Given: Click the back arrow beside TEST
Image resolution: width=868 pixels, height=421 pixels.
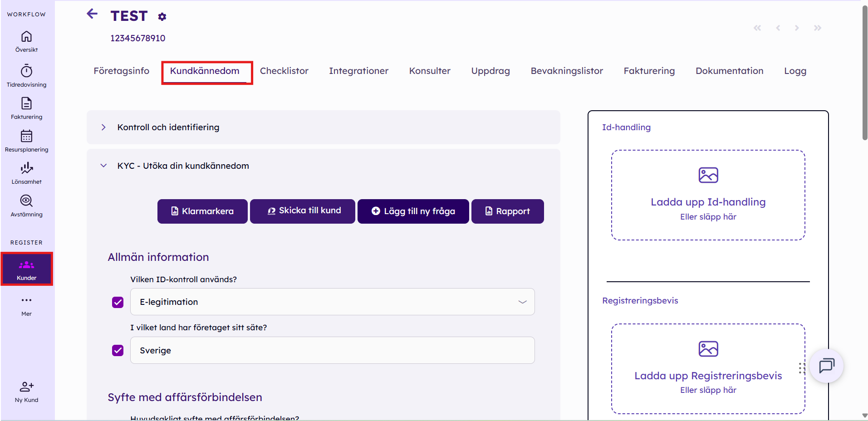Looking at the screenshot, I should pyautogui.click(x=92, y=14).
